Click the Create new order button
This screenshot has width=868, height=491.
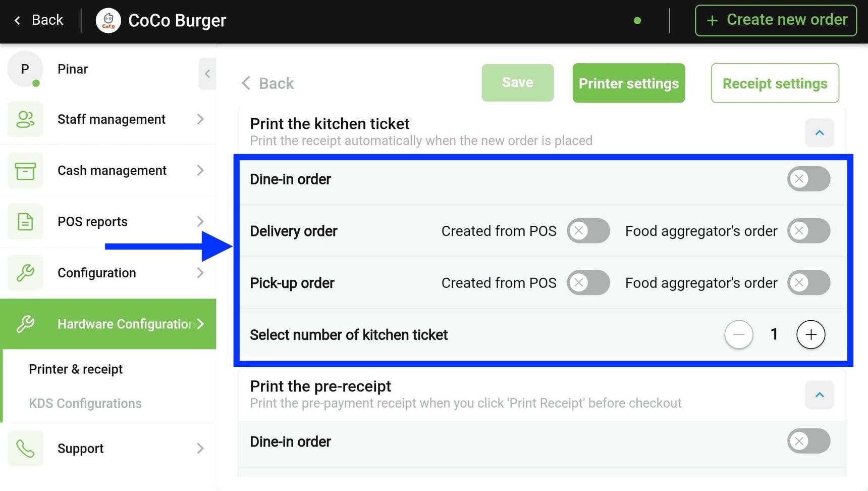tap(775, 20)
